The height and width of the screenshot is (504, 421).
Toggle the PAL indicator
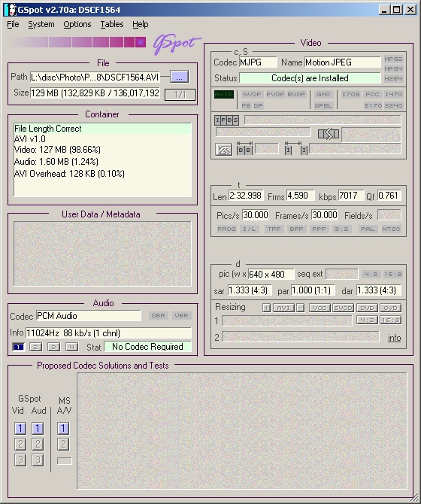tap(367, 229)
